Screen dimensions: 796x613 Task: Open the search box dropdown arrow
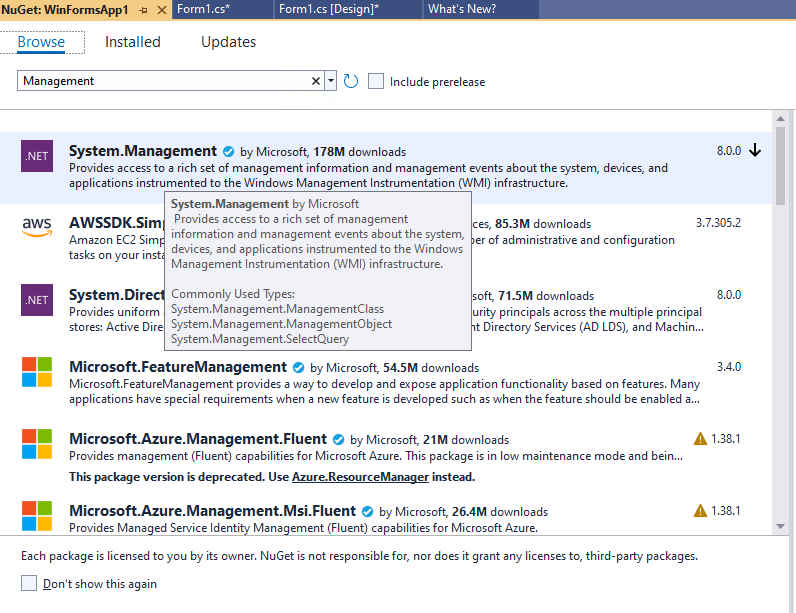(330, 81)
